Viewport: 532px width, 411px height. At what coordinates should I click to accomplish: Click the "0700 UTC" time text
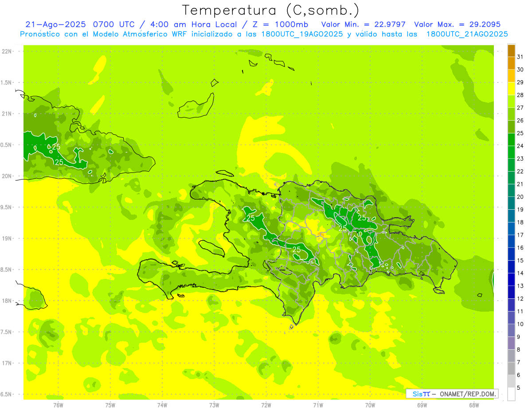point(116,24)
